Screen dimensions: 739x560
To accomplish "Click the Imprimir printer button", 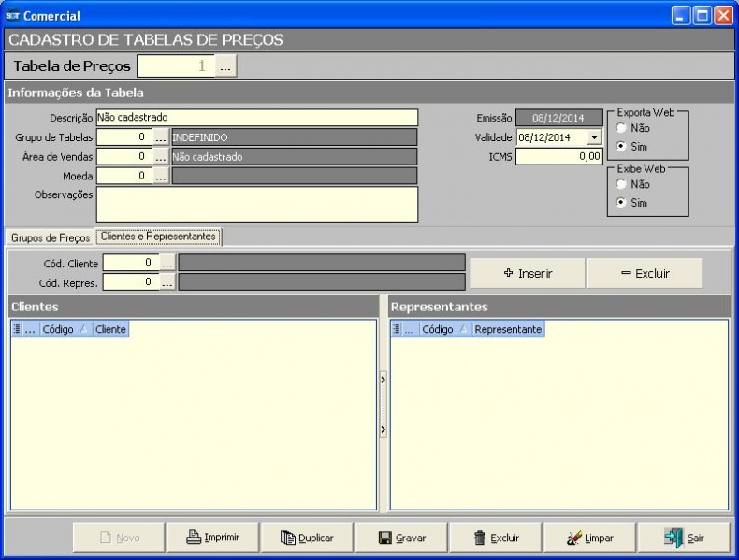I will [212, 538].
